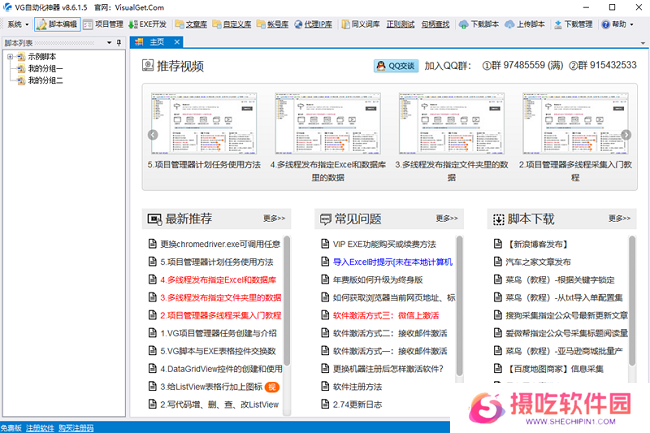Image resolution: width=650 pixels, height=433 pixels.
Task: Open 2.74更新日志
Action: tap(357, 404)
